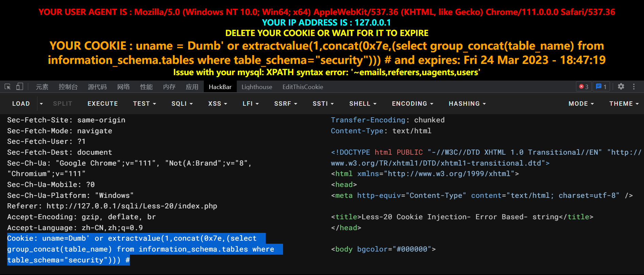Click the Content-Type: text/html response header
The image size is (644, 275).
[381, 131]
